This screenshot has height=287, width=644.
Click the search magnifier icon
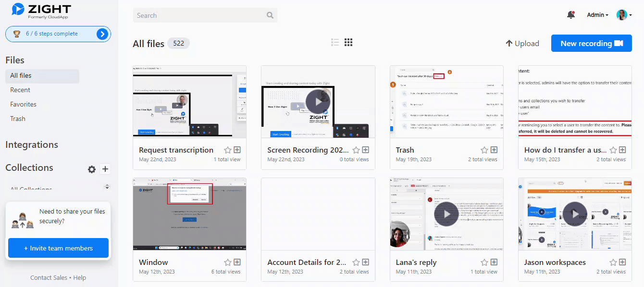pyautogui.click(x=270, y=15)
